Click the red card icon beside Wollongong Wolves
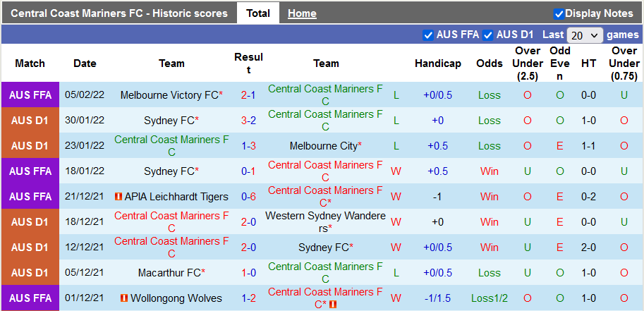Viewport: 644px width, 311px height. pos(124,298)
